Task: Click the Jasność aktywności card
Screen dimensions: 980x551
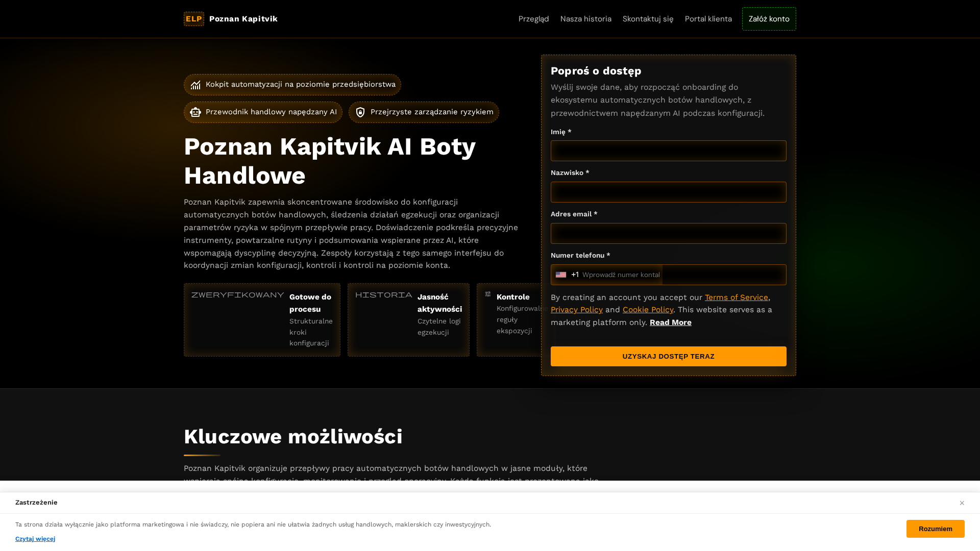Action: [x=408, y=320]
